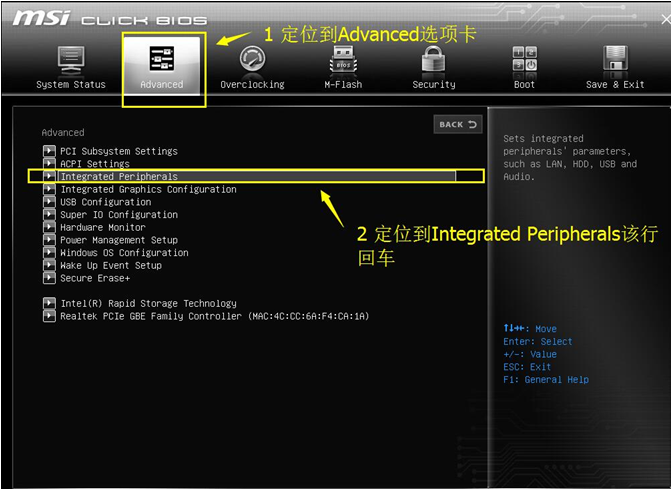Viewport: 672px width, 490px height.
Task: Expand arrow next to ACPI Settings
Action: (49, 163)
